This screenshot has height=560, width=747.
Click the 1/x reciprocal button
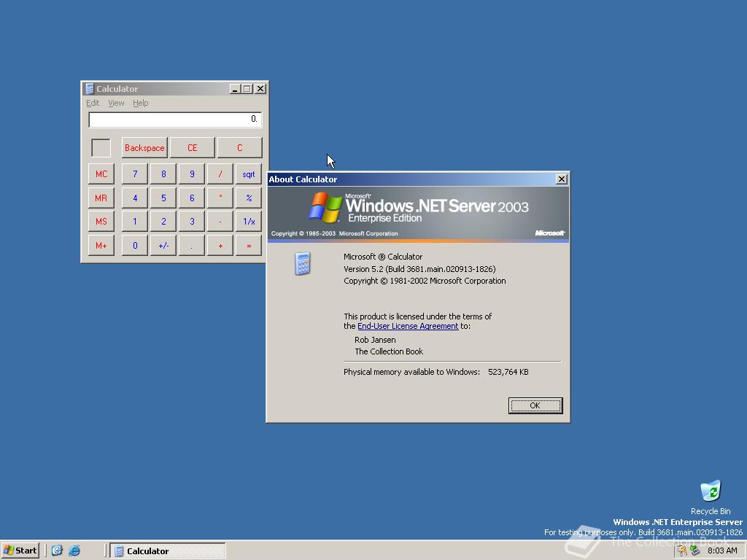click(x=249, y=222)
